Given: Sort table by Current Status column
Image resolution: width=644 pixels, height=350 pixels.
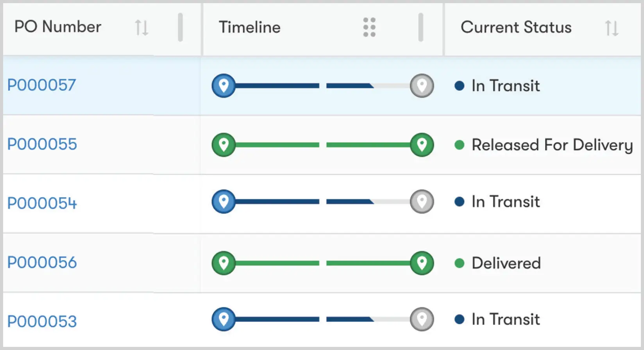Looking at the screenshot, I should 612,28.
